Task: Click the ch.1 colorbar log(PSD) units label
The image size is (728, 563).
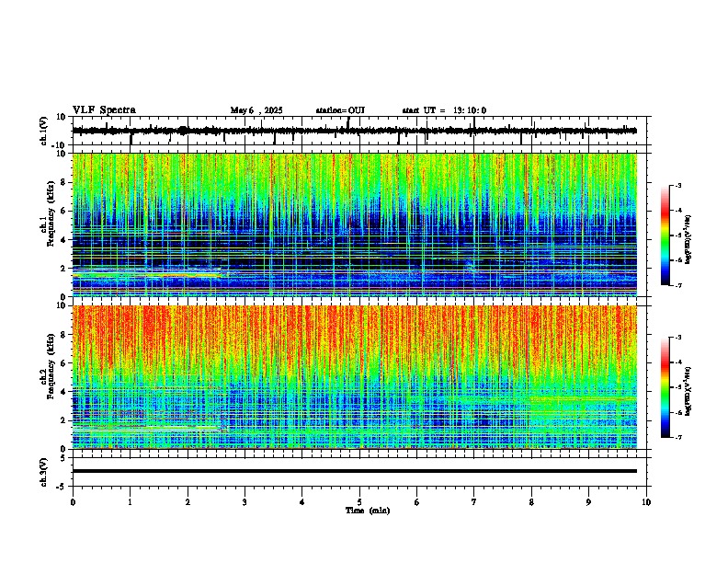Action: click(688, 240)
